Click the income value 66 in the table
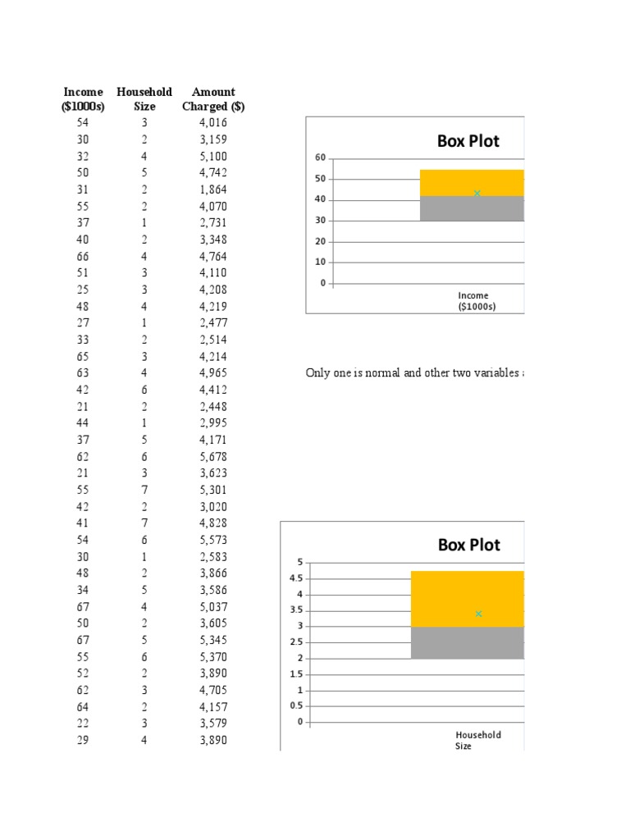Image resolution: width=630 pixels, height=840 pixels. 83,257
